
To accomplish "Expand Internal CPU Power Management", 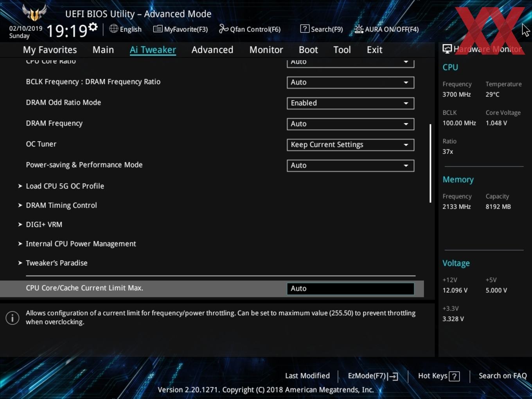I will coord(81,243).
